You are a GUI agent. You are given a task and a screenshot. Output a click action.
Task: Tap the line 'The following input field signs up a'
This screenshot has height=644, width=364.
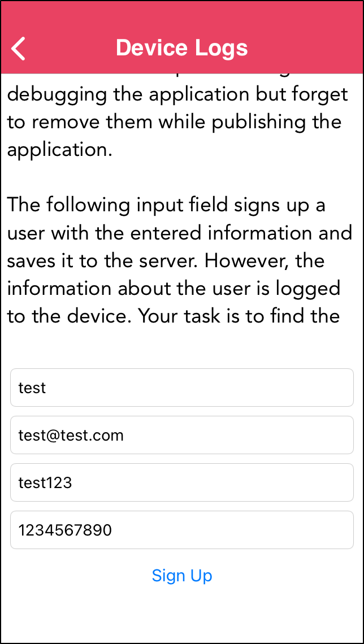(x=166, y=206)
